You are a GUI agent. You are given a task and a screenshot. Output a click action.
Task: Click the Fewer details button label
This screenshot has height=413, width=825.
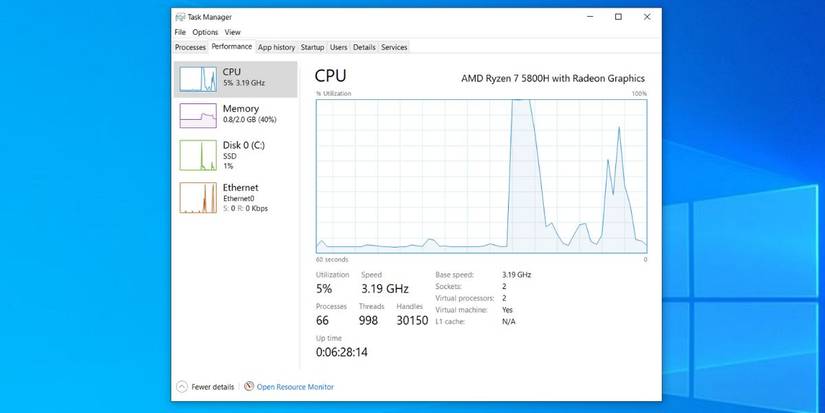pyautogui.click(x=212, y=386)
